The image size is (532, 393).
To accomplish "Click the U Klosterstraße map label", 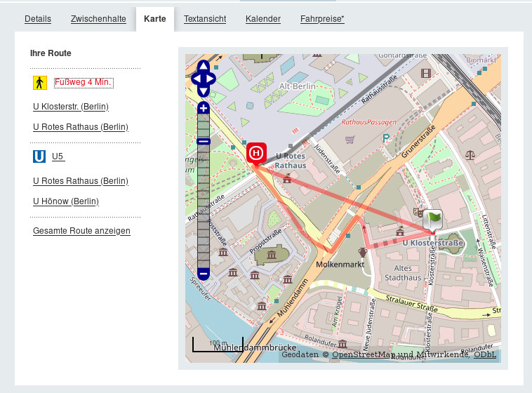I will (x=433, y=243).
